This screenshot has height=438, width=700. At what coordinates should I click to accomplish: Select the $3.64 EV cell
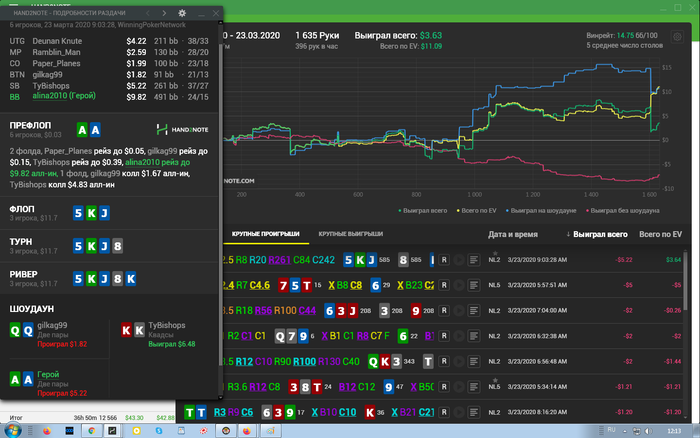pyautogui.click(x=674, y=260)
